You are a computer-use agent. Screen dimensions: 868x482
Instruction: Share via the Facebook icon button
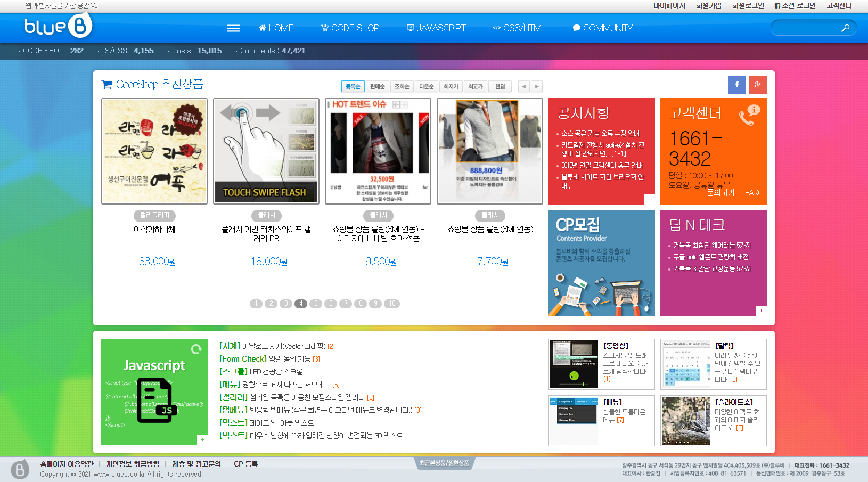[737, 84]
